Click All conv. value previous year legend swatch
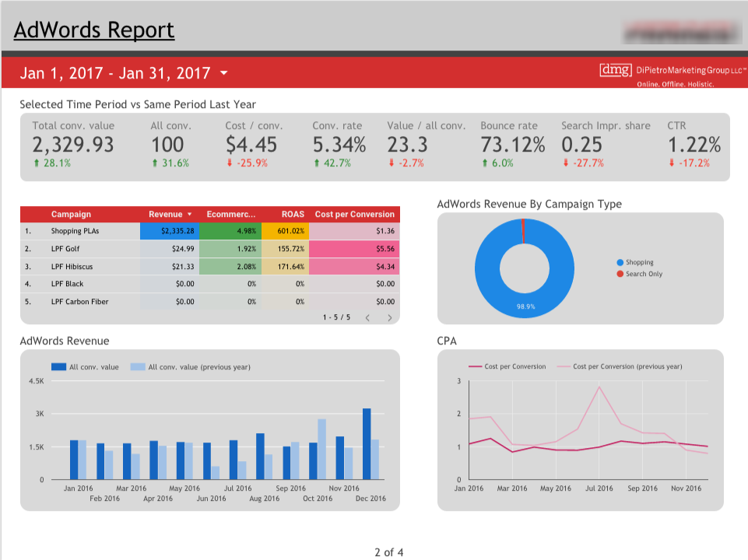Screen dimensions: 748x560 click(x=137, y=367)
